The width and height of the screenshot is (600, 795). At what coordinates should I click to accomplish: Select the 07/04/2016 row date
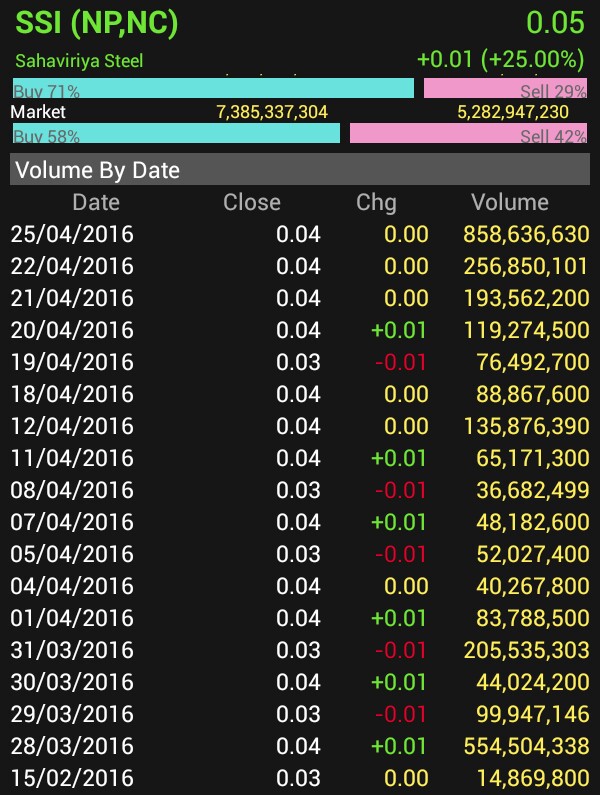pos(72,522)
